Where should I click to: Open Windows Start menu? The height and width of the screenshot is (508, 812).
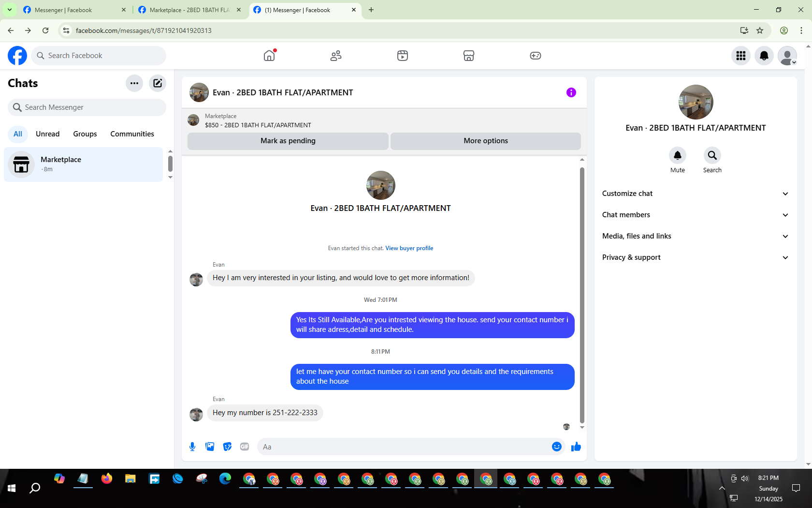coord(12,489)
